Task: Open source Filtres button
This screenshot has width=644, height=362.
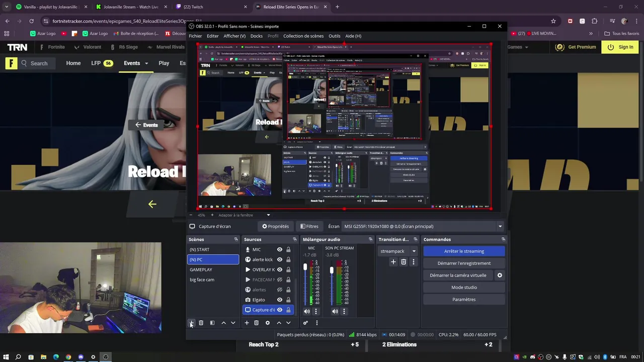Action: pyautogui.click(x=309, y=226)
